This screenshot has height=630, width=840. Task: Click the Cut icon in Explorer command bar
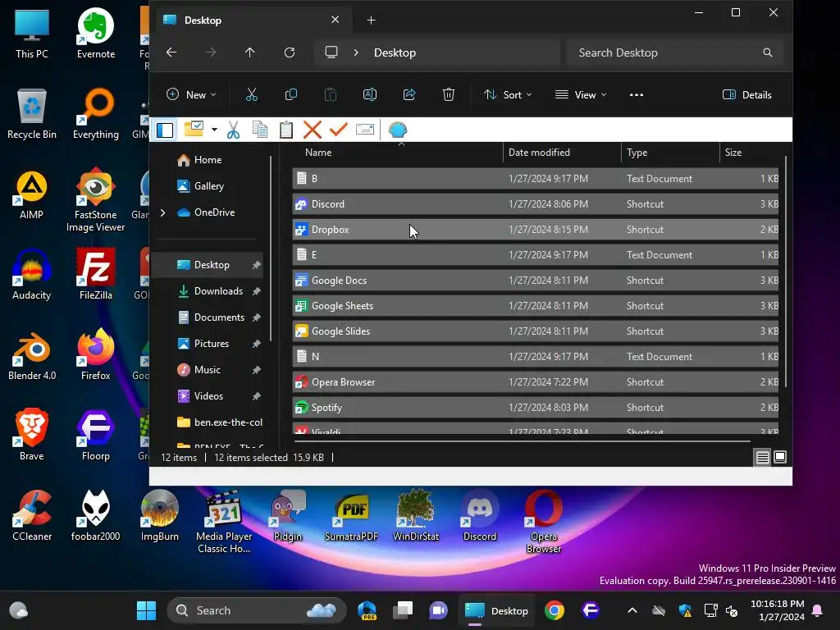point(251,95)
